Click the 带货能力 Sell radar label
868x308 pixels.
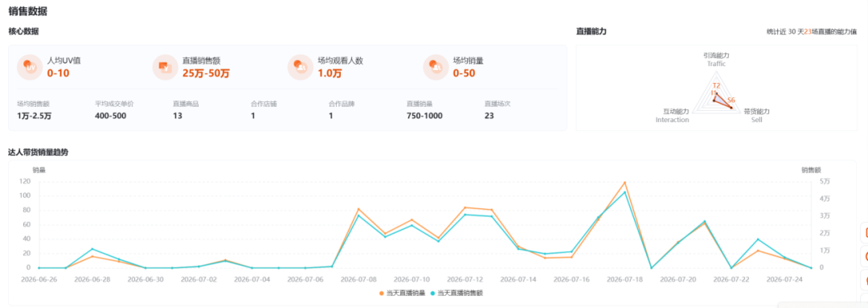(x=757, y=115)
